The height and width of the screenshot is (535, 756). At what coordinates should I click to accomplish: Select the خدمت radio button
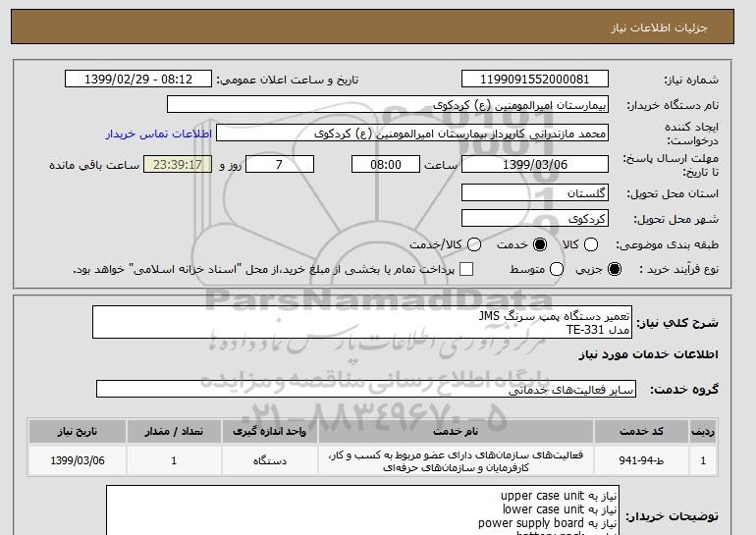(540, 244)
